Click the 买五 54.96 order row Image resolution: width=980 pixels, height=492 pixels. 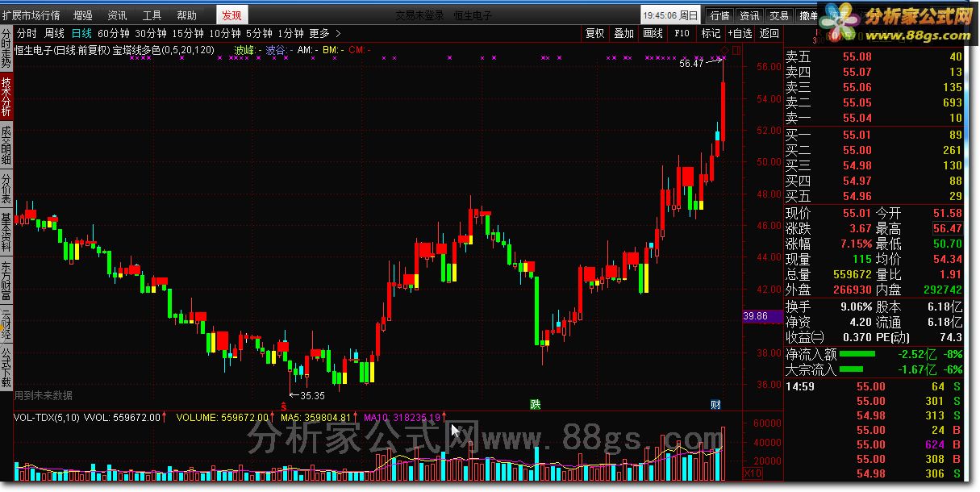tap(874, 196)
